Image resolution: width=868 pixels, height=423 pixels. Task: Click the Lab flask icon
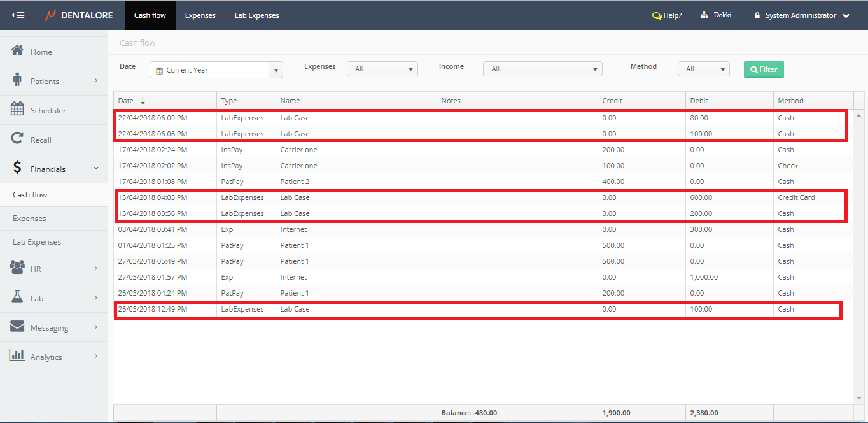(17, 298)
